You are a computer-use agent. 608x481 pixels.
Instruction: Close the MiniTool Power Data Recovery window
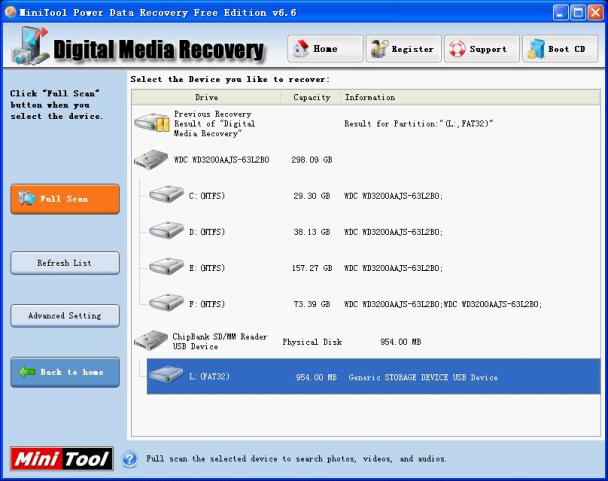(x=596, y=13)
